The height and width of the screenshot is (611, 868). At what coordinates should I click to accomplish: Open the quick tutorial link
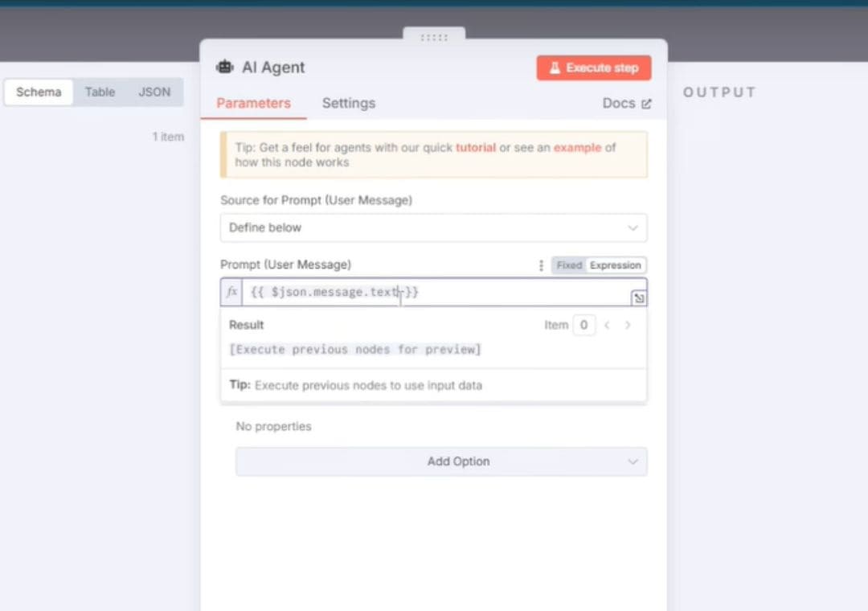tap(475, 148)
